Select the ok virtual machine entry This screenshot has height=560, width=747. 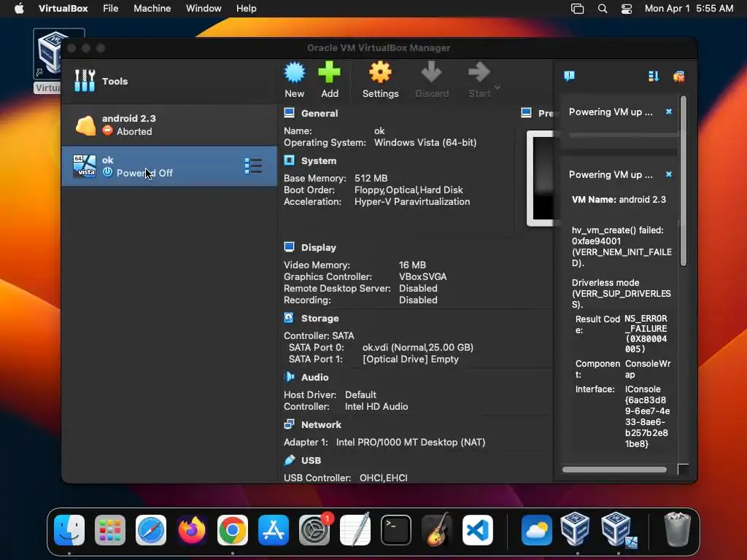[x=169, y=166]
